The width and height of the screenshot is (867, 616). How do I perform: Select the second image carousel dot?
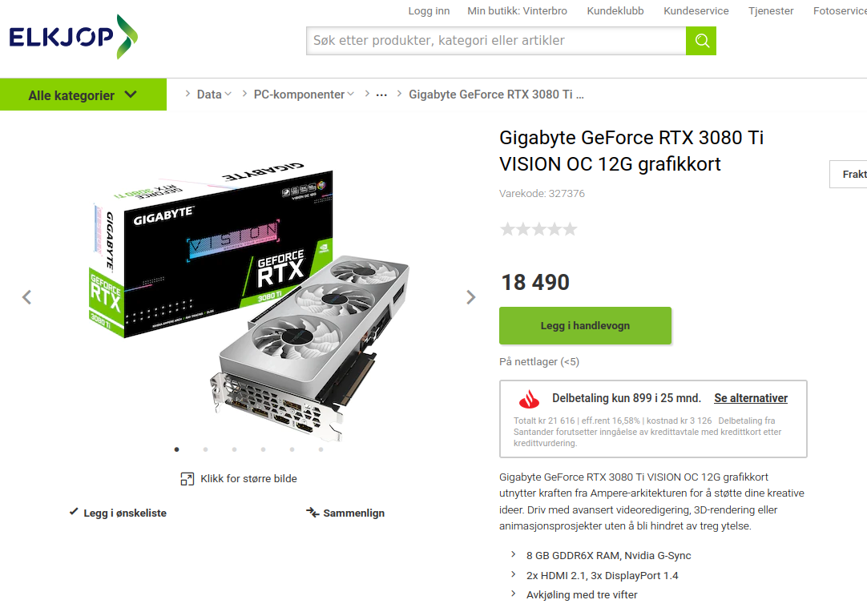pyautogui.click(x=206, y=449)
